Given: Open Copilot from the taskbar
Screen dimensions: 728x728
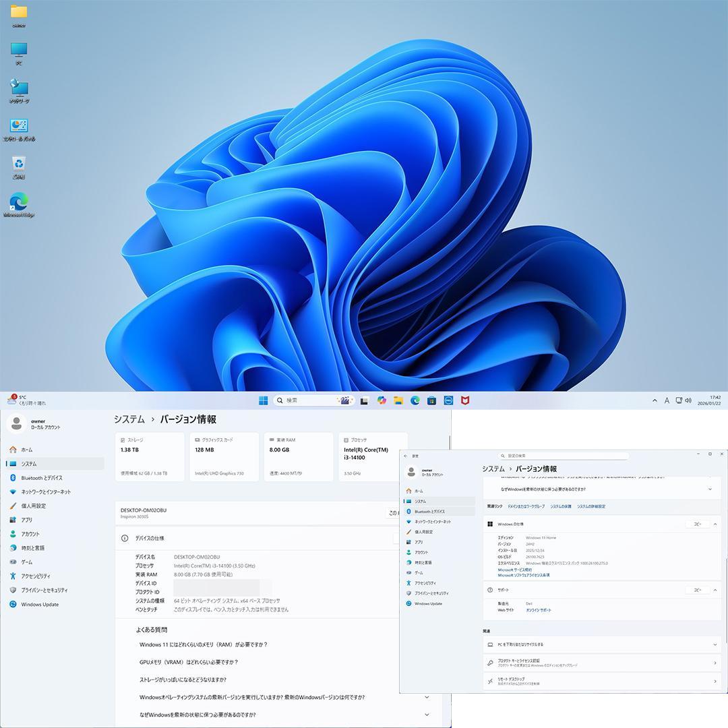Looking at the screenshot, I should pyautogui.click(x=382, y=400).
